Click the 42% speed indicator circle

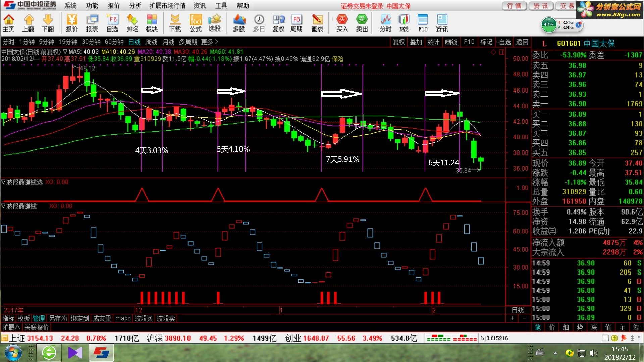pos(549,25)
